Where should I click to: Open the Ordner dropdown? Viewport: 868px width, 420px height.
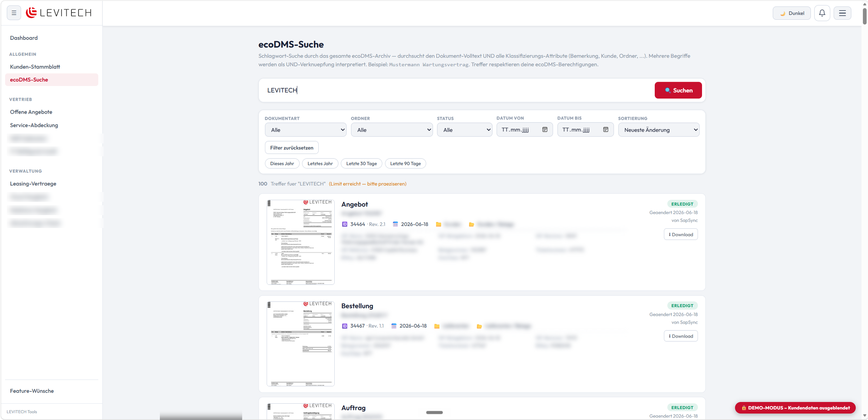coord(392,130)
